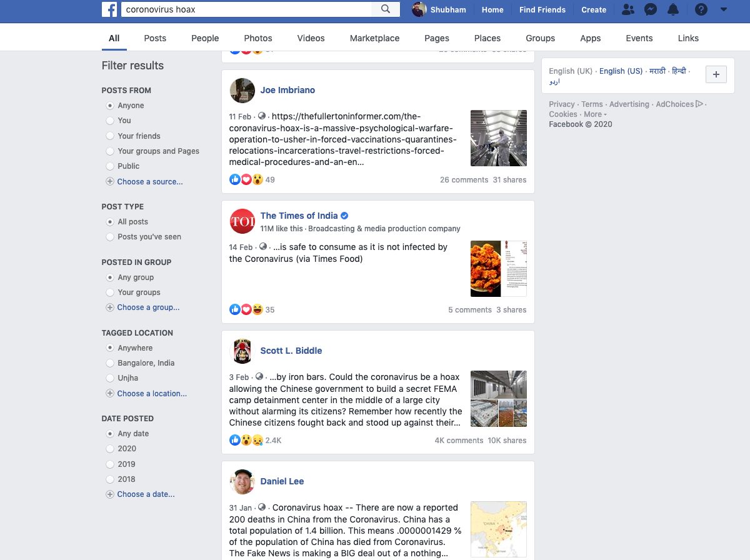Open fried chicken thumbnail on Times of India post
Screen dimensions: 750x560
click(x=486, y=268)
